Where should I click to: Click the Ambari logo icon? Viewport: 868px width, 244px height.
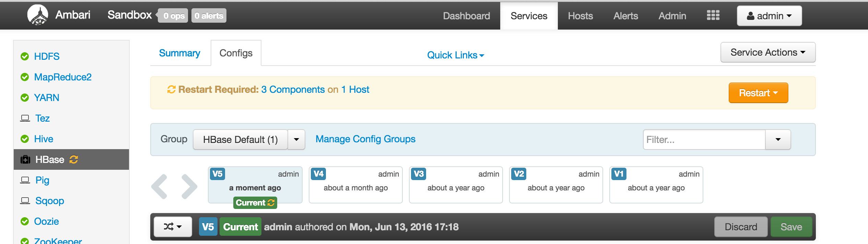38,15
